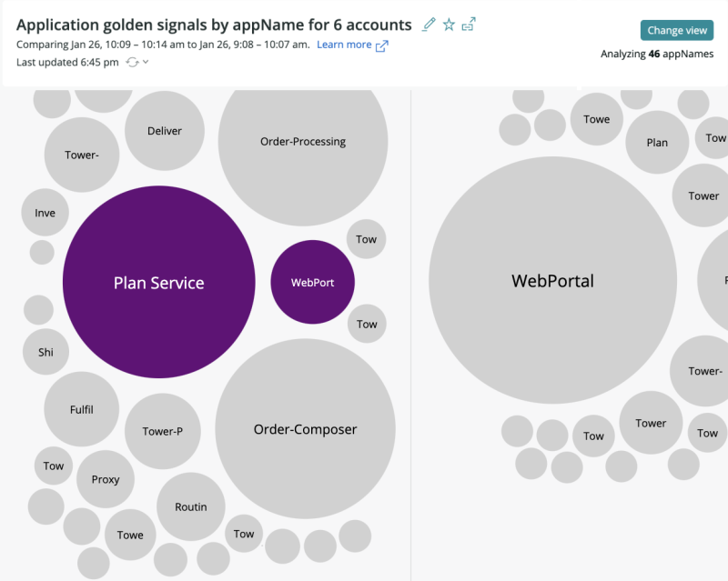Star this view as a favorite
Viewport: 728px width, 581px height.
tap(449, 25)
